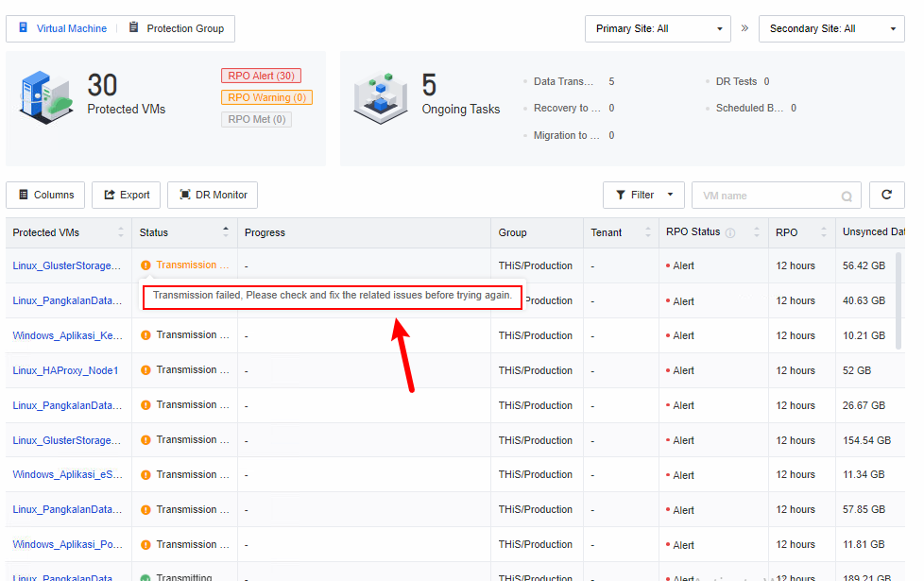
Task: Sort the Protected VMs column
Action: [121, 232]
